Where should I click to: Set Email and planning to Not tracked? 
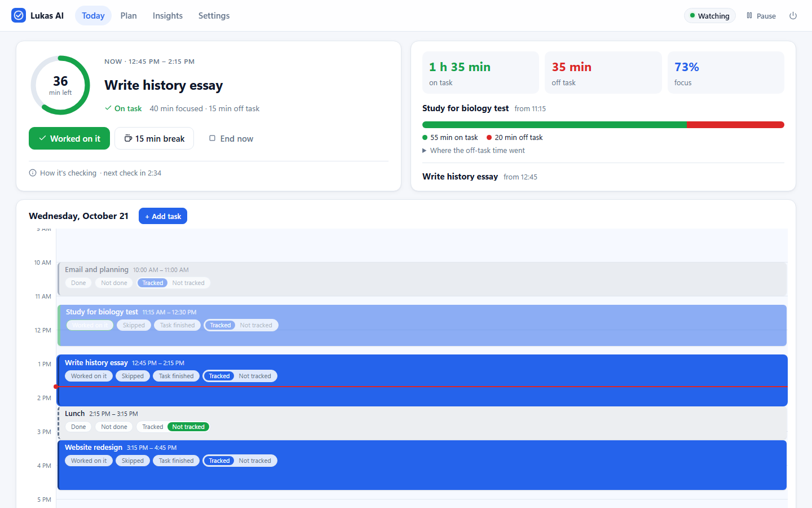[x=188, y=283]
